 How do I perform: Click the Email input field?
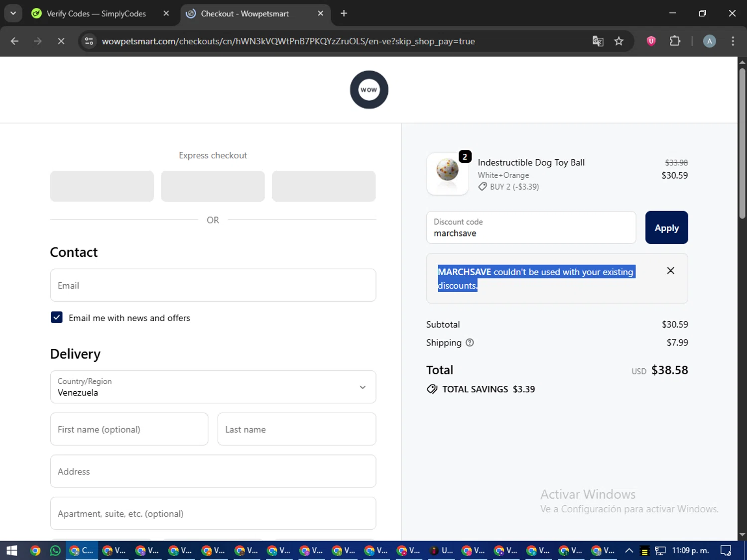213,285
